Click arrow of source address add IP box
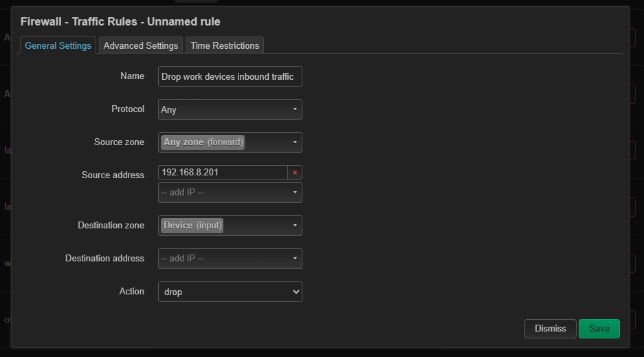644x357 pixels. pyautogui.click(x=295, y=193)
